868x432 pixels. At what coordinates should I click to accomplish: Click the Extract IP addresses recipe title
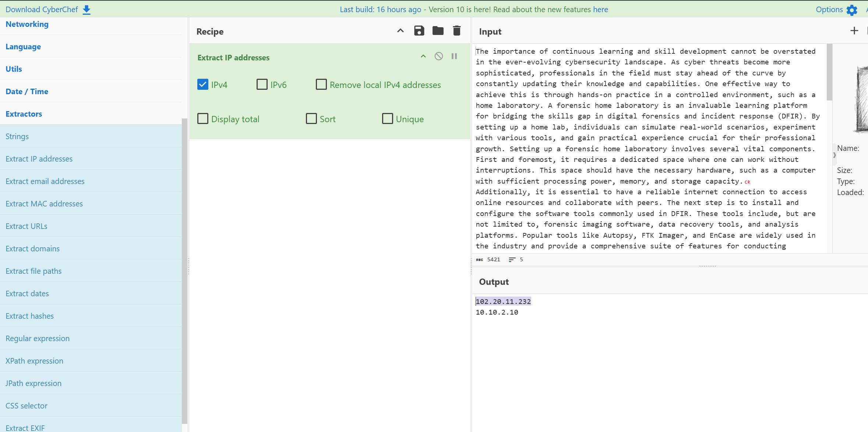(x=233, y=58)
